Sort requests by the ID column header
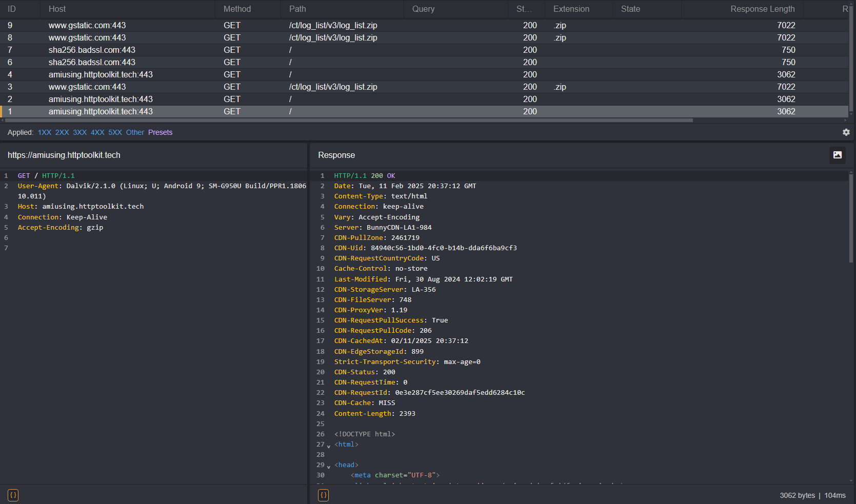 point(12,9)
